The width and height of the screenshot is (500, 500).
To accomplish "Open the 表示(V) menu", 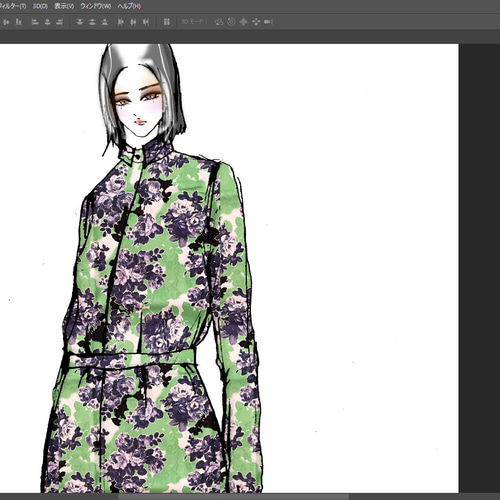I will [x=64, y=6].
